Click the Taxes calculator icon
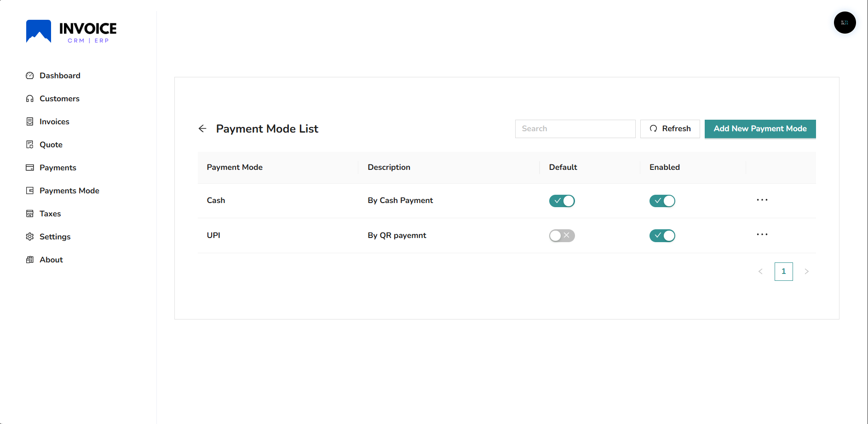Image resolution: width=868 pixels, height=424 pixels. coord(30,214)
